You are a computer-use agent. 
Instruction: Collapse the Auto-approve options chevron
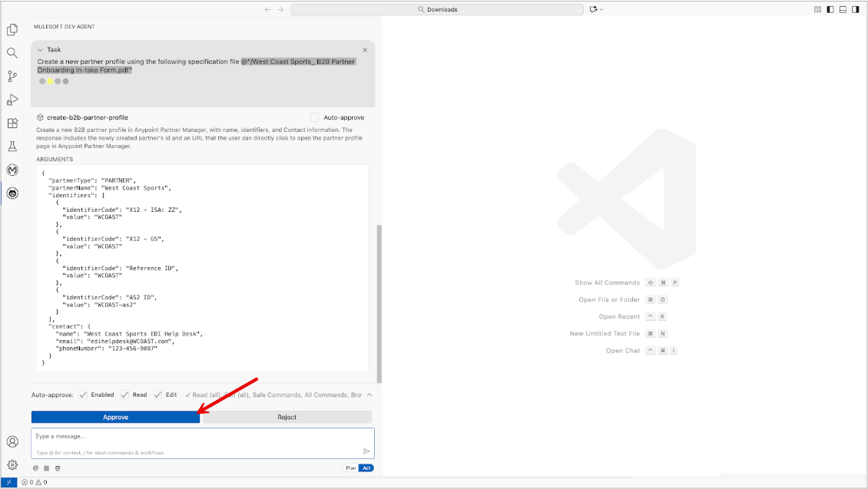click(368, 395)
